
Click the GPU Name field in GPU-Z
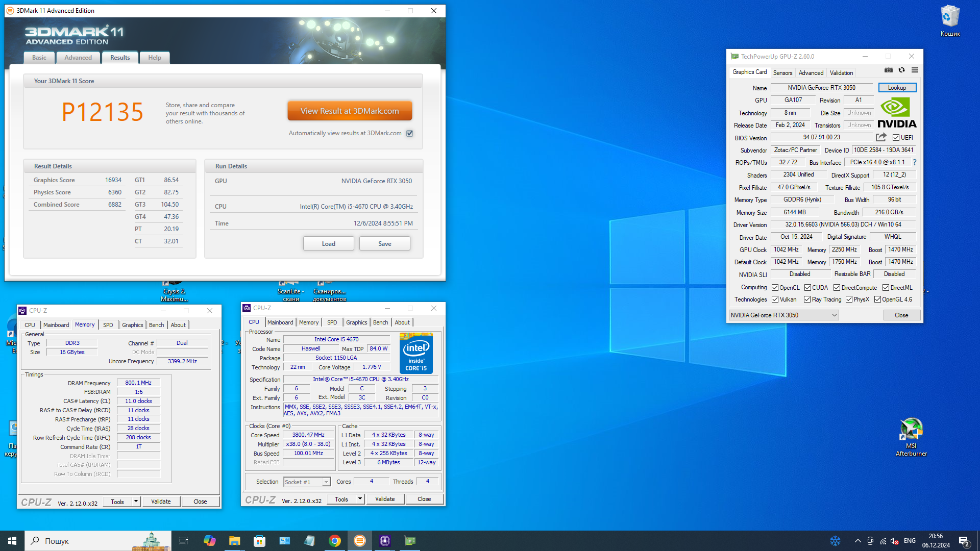click(821, 88)
